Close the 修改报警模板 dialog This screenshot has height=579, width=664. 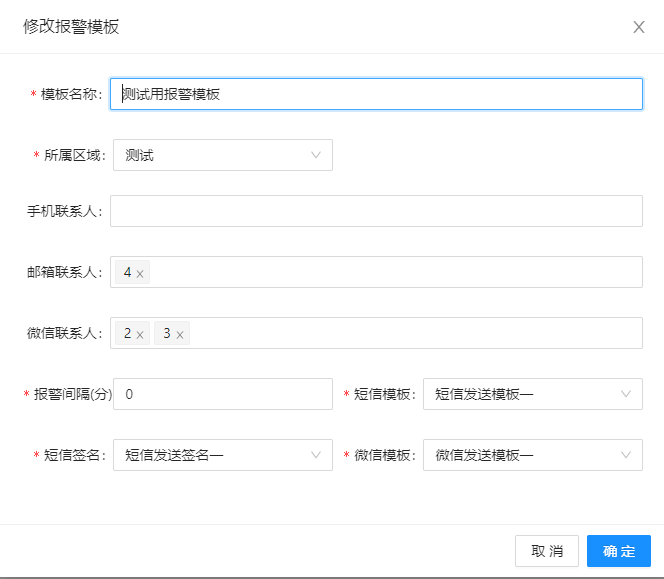[x=639, y=27]
